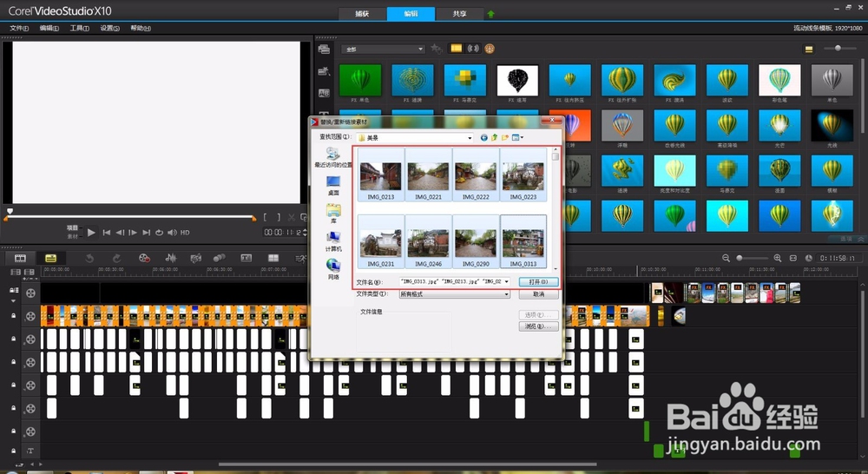Open 桌面 in dialog sidebar
The image size is (868, 474).
333,186
